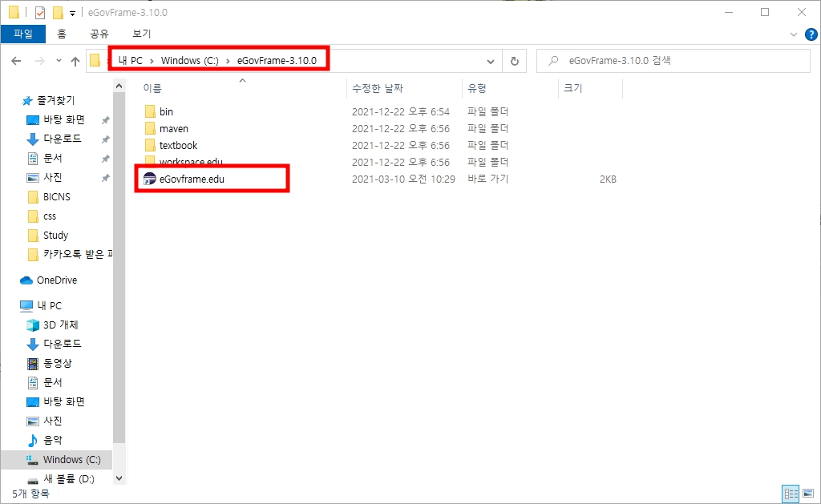This screenshot has width=821, height=504.
Task: Click 즐겨찾기 in navigation pane
Action: pos(55,100)
